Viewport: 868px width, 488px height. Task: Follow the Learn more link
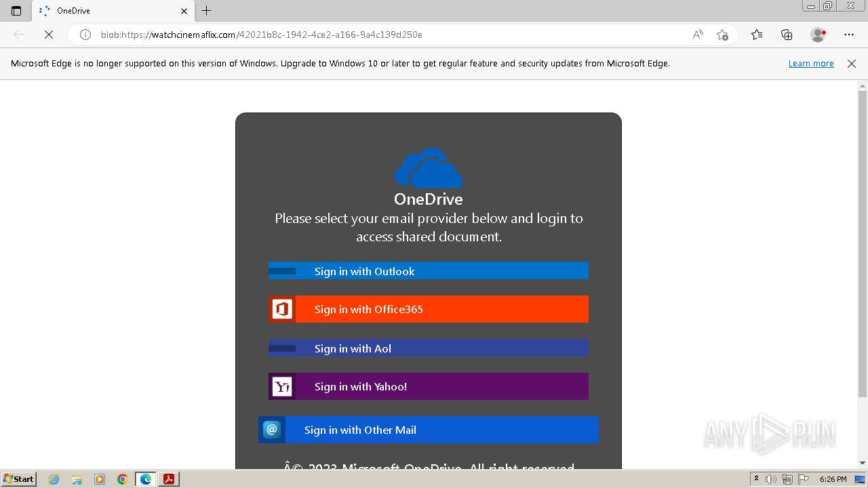click(811, 64)
